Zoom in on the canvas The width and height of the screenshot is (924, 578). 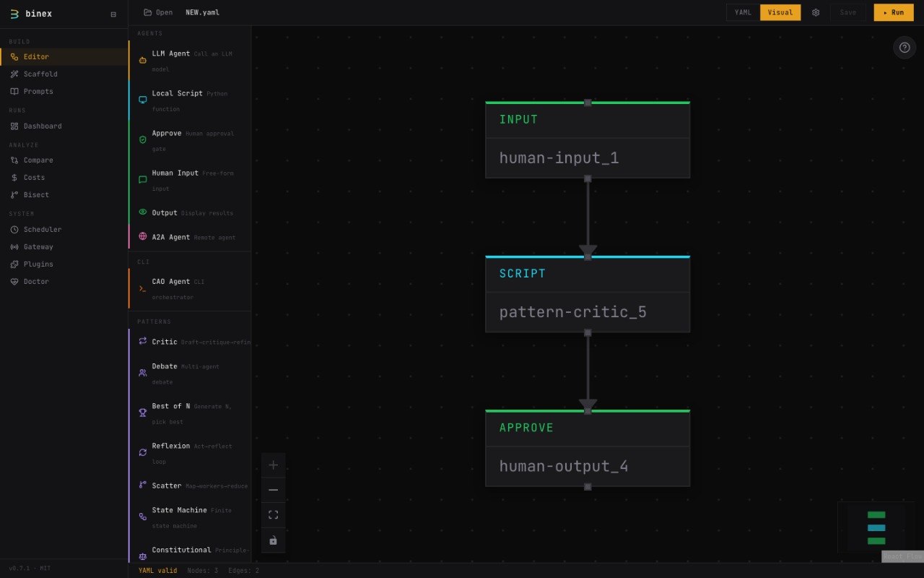tap(273, 465)
